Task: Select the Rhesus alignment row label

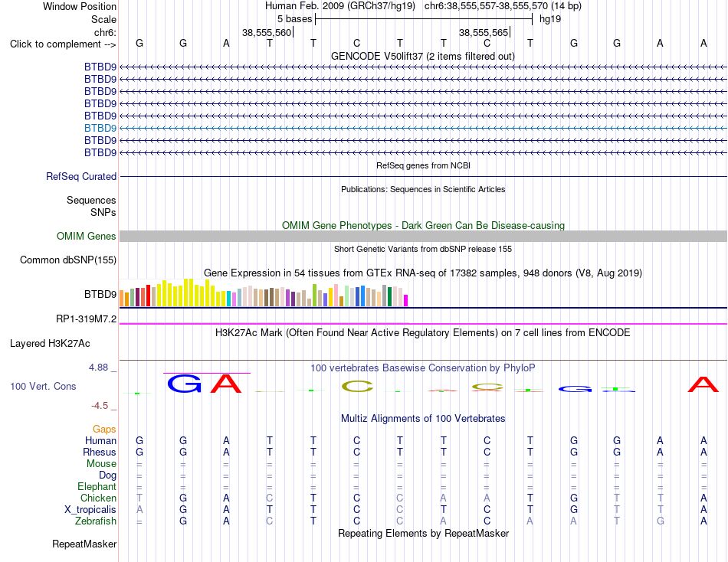Action: tap(100, 452)
